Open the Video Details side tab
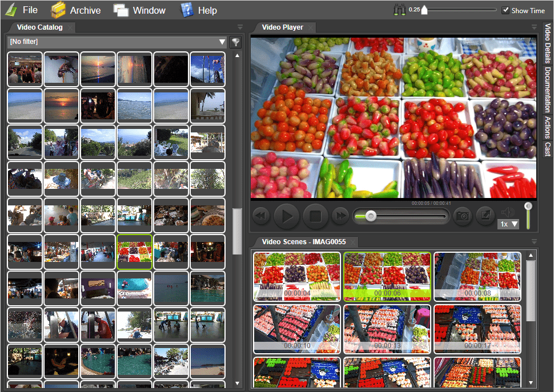Viewport: 554px width, 392px height. (x=547, y=43)
